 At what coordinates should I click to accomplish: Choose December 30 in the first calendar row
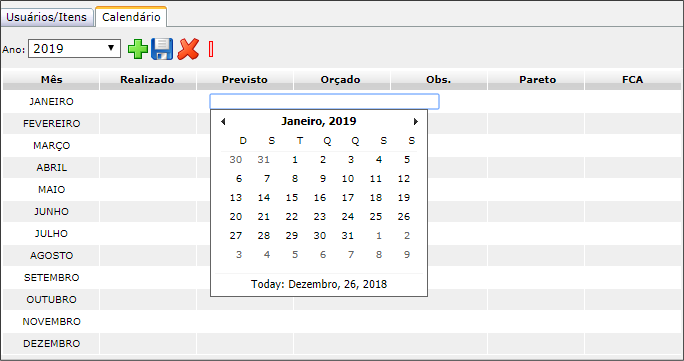236,160
